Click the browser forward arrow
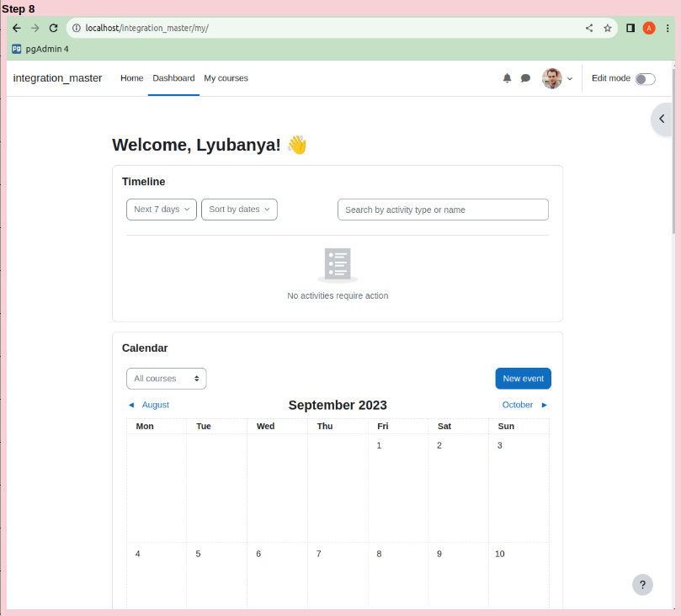Image resolution: width=681 pixels, height=616 pixels. click(35, 29)
